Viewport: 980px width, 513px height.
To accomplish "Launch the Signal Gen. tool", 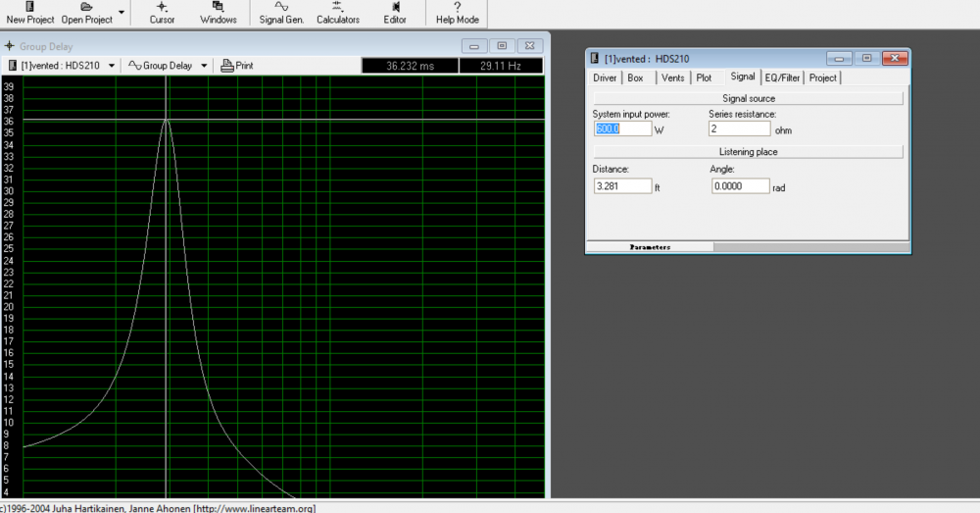I will [281, 13].
